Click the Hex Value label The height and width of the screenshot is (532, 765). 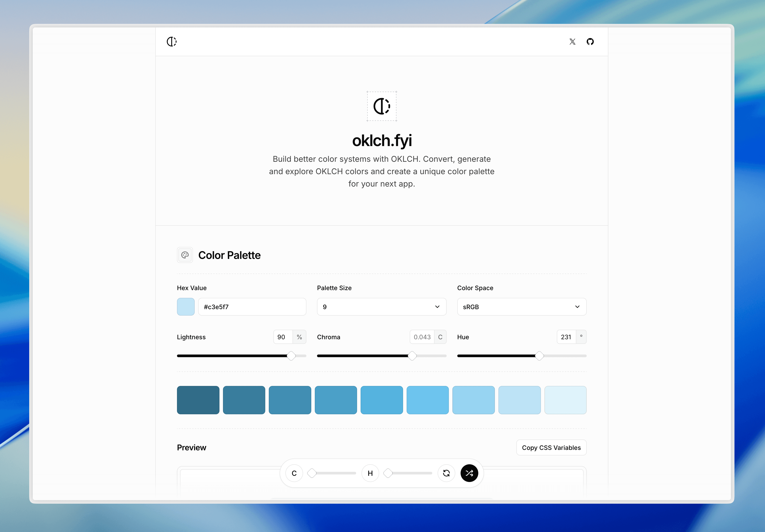(x=192, y=288)
